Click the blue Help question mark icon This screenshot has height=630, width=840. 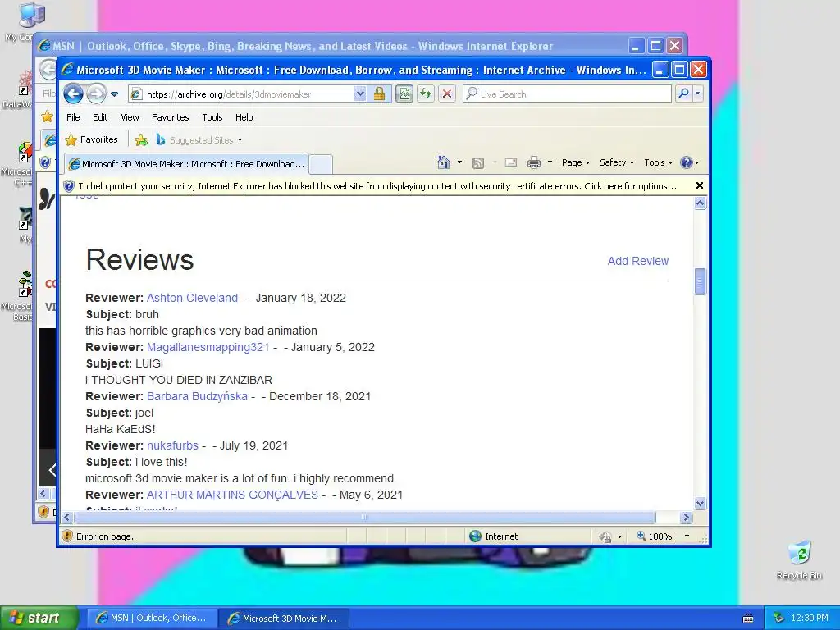687,162
